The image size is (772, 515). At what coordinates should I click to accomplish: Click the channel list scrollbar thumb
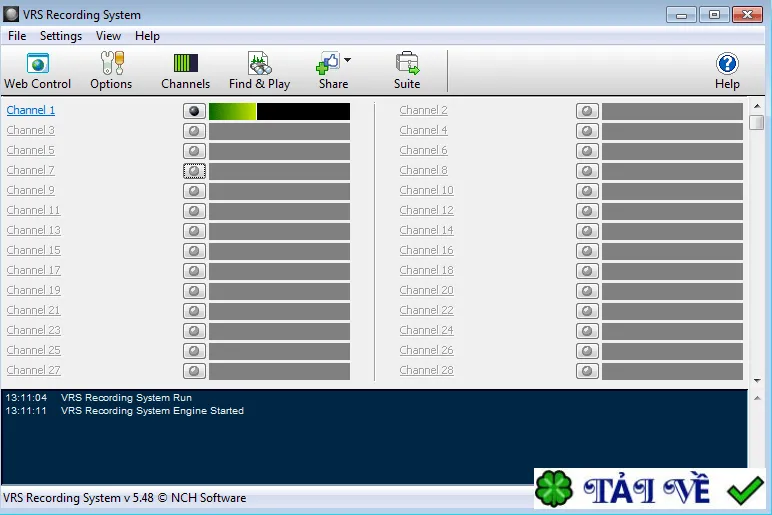tap(757, 122)
